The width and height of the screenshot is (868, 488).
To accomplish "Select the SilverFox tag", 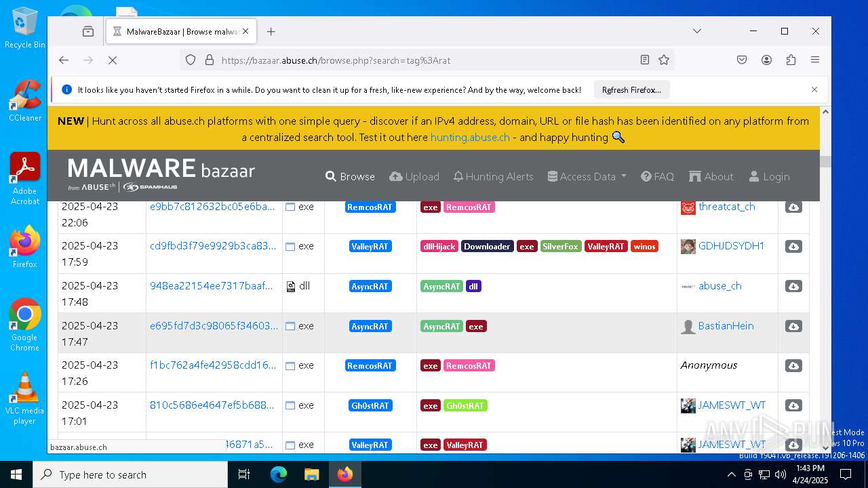I will point(561,247).
